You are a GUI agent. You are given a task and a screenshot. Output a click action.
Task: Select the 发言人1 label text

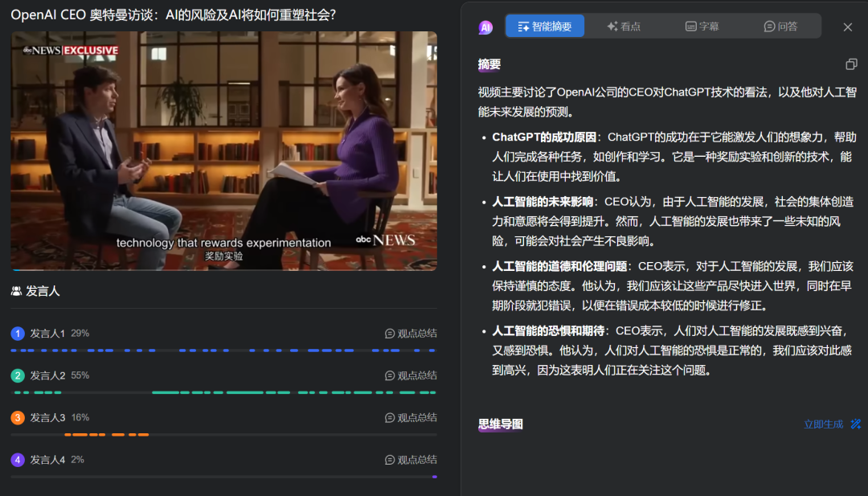pyautogui.click(x=47, y=334)
